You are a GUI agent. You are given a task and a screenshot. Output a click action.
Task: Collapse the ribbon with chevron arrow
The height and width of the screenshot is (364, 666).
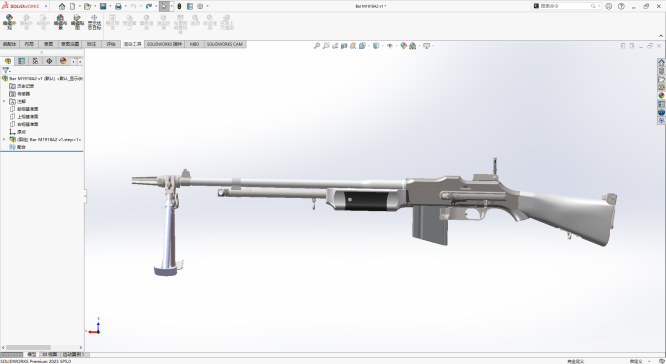[661, 36]
